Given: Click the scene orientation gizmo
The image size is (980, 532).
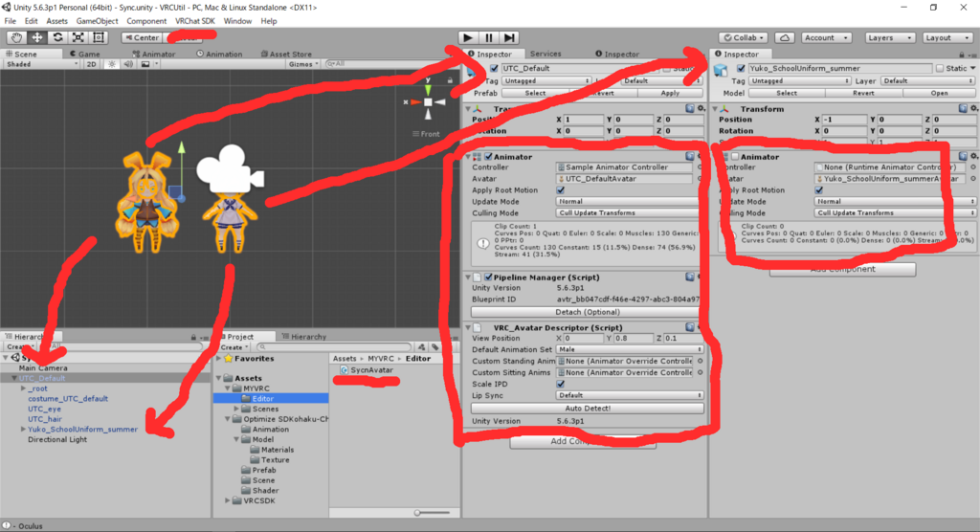Looking at the screenshot, I should pos(428,101).
